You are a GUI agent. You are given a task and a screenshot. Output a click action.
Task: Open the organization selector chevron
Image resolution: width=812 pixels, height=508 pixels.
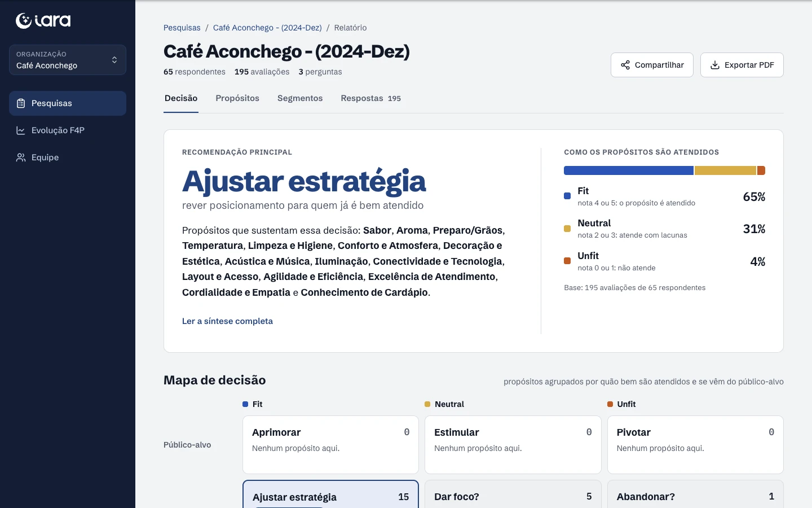click(x=114, y=60)
